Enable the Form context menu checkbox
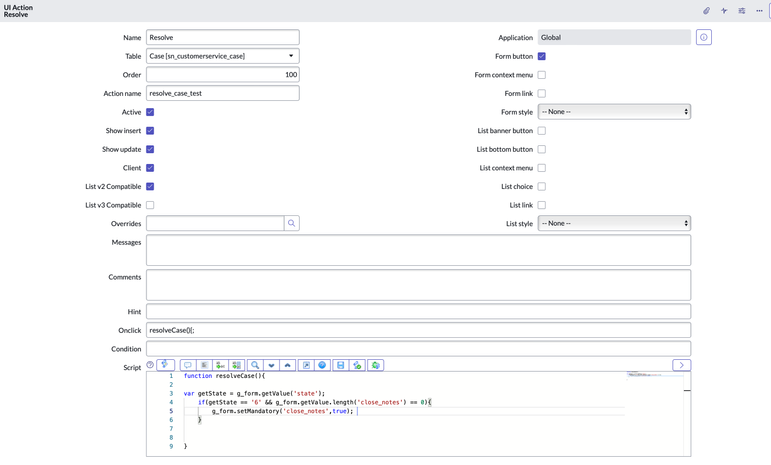 541,75
